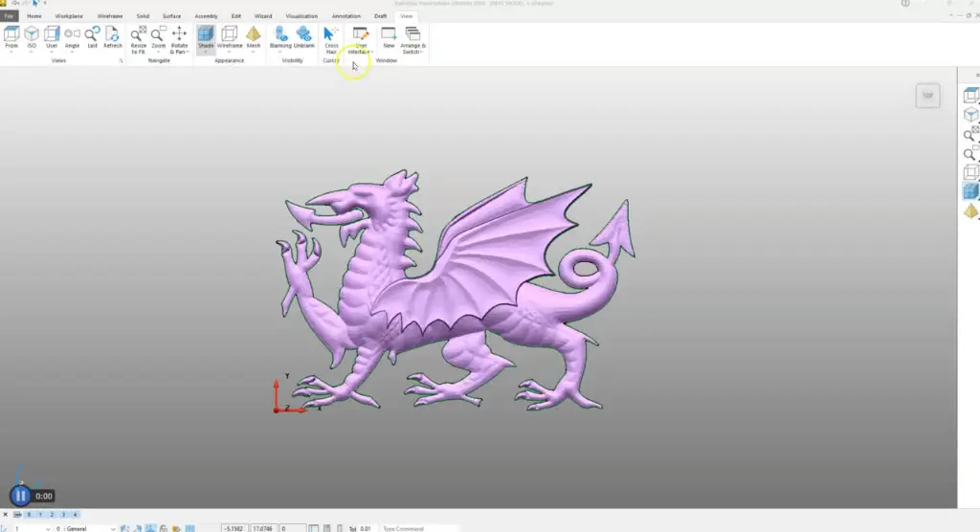Click ISO view icon in side toolbar
This screenshot has height=532, width=980.
970,115
